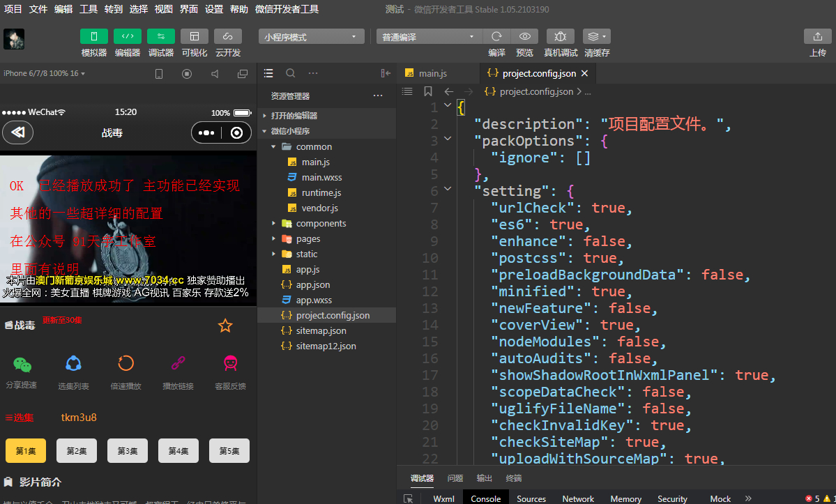Open sitemap12.json in file tree
Image resolution: width=836 pixels, height=504 pixels.
(326, 346)
